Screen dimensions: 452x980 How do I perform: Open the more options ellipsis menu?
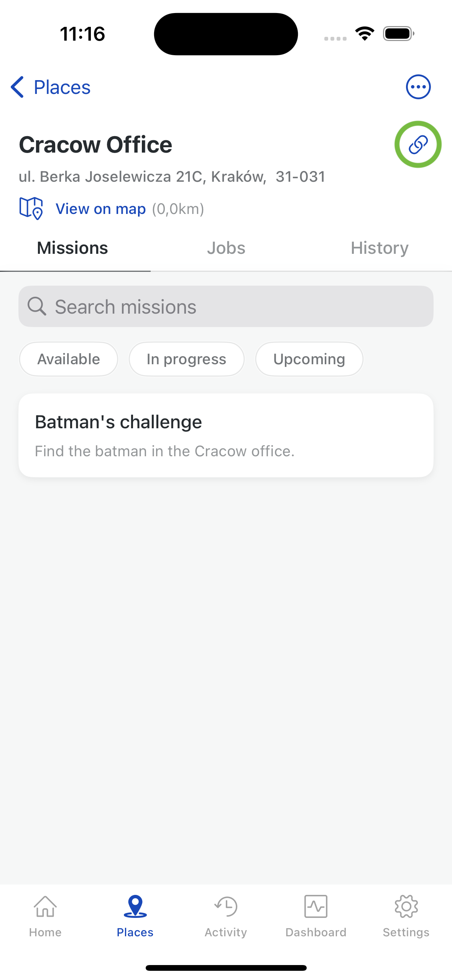(x=418, y=87)
